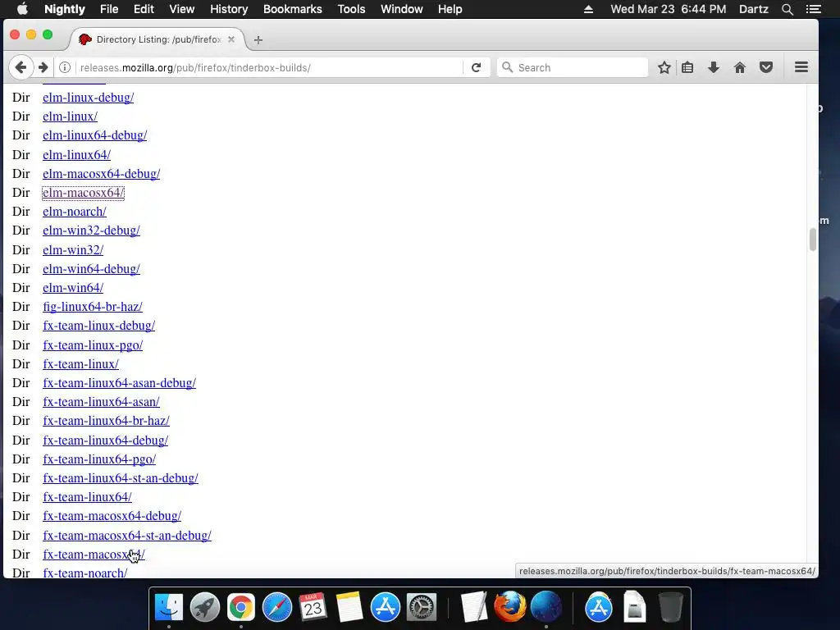Open the fx-team-noarch/ directory link
The width and height of the screenshot is (840, 630).
click(x=85, y=573)
